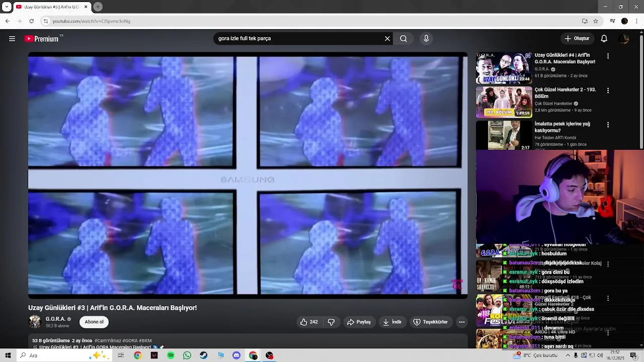Viewport: 644px width, 362px height.
Task: Open YouTube notifications bell
Action: [604, 39]
